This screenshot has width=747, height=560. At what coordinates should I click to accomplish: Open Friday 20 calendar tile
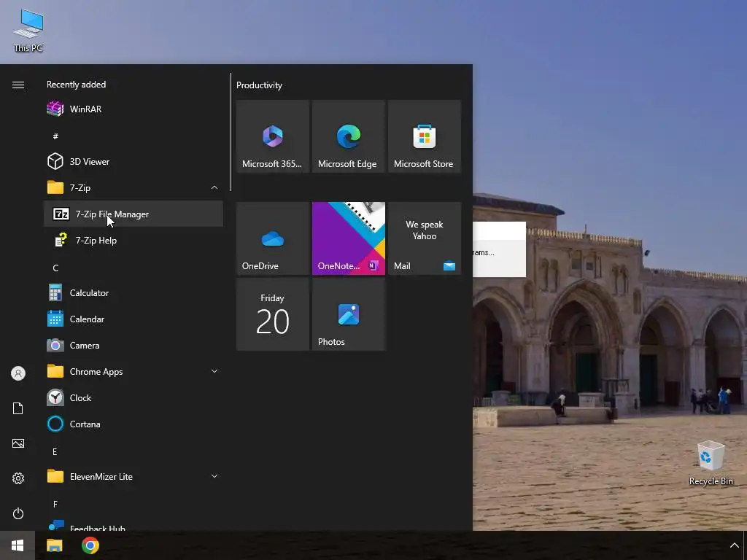[273, 314]
